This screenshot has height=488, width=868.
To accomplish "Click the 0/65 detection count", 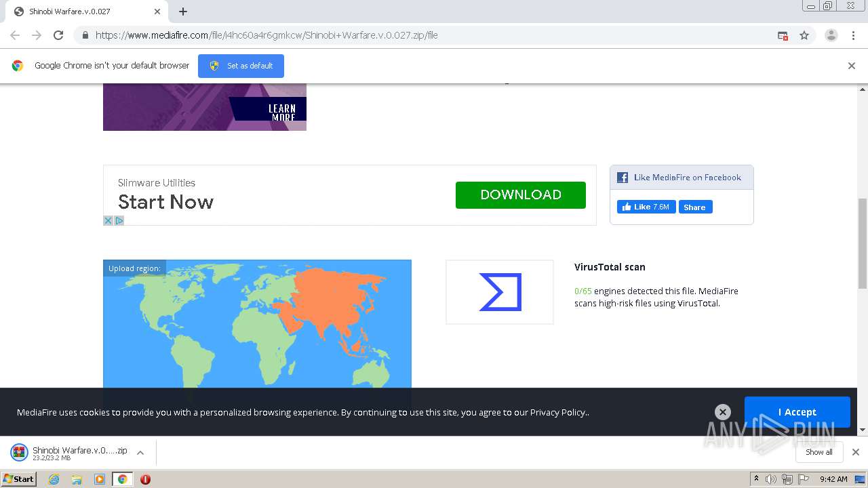I will pos(583,291).
